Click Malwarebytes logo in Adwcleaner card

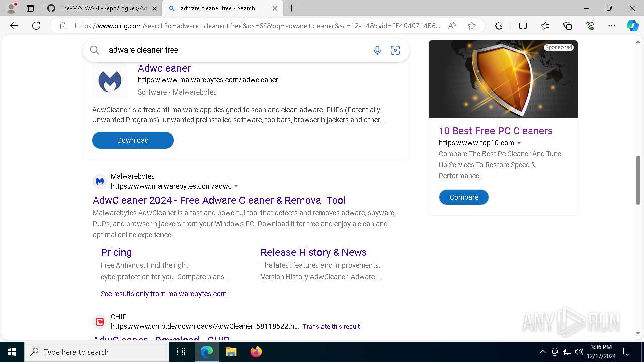pyautogui.click(x=110, y=81)
